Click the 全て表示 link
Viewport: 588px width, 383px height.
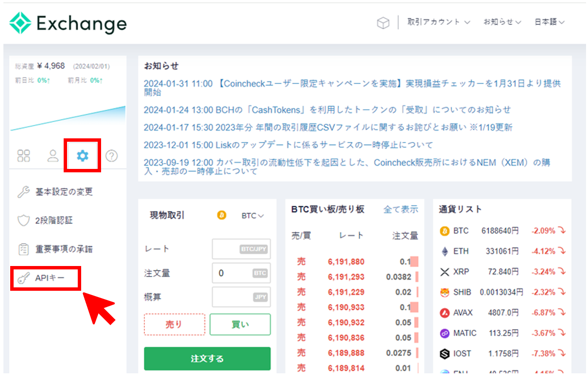(400, 210)
